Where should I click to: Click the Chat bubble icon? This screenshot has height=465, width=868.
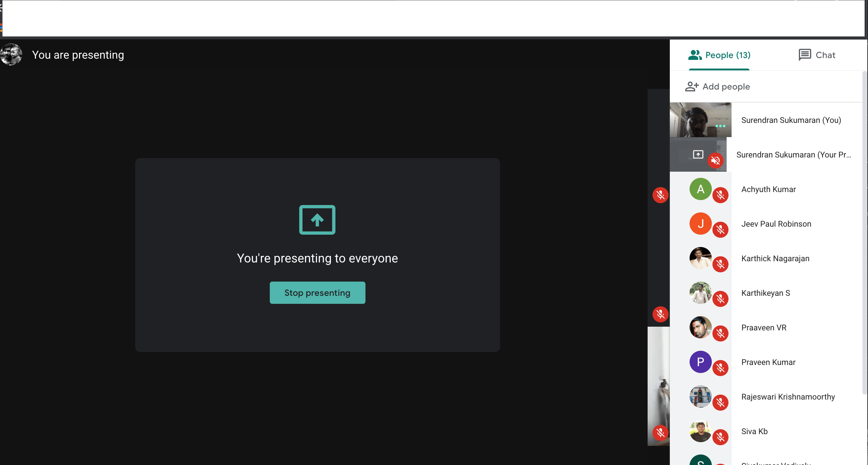pyautogui.click(x=805, y=55)
